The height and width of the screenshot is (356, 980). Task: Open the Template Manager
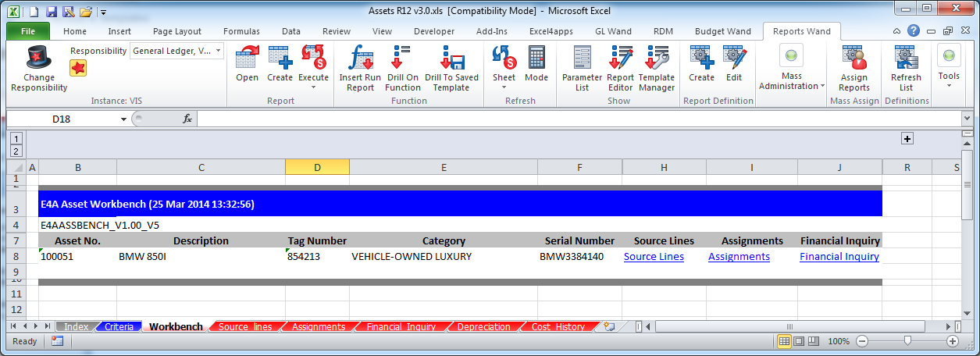[656, 59]
